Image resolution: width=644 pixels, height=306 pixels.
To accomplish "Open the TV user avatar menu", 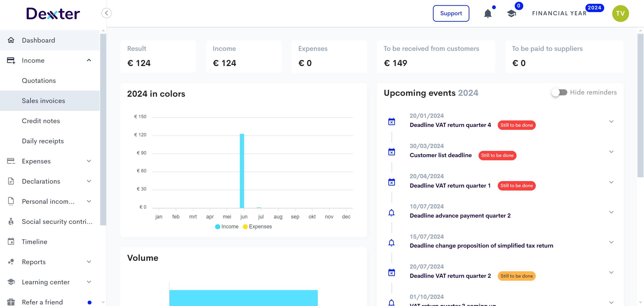I will tap(620, 13).
